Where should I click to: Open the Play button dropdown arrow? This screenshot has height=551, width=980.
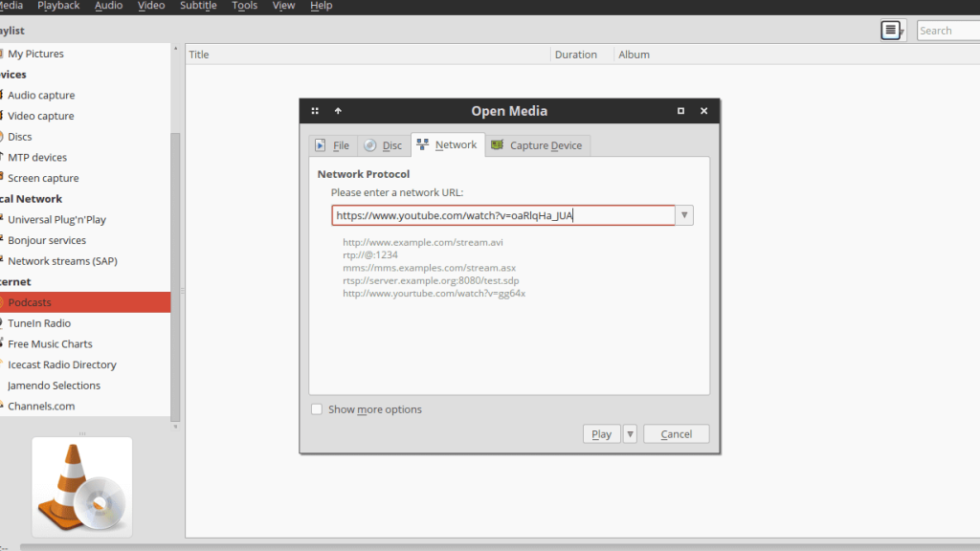click(x=630, y=434)
